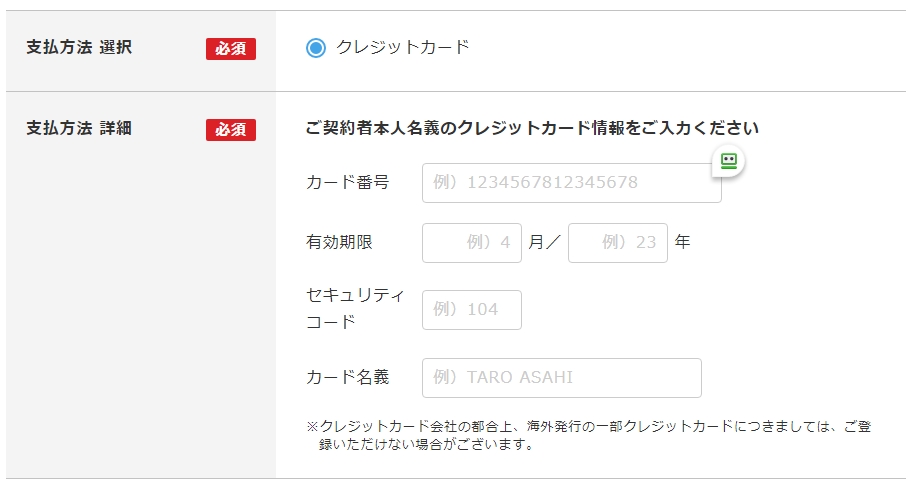This screenshot has height=487, width=909.
Task: Select the クレジットカード radio button
Action: (x=316, y=48)
